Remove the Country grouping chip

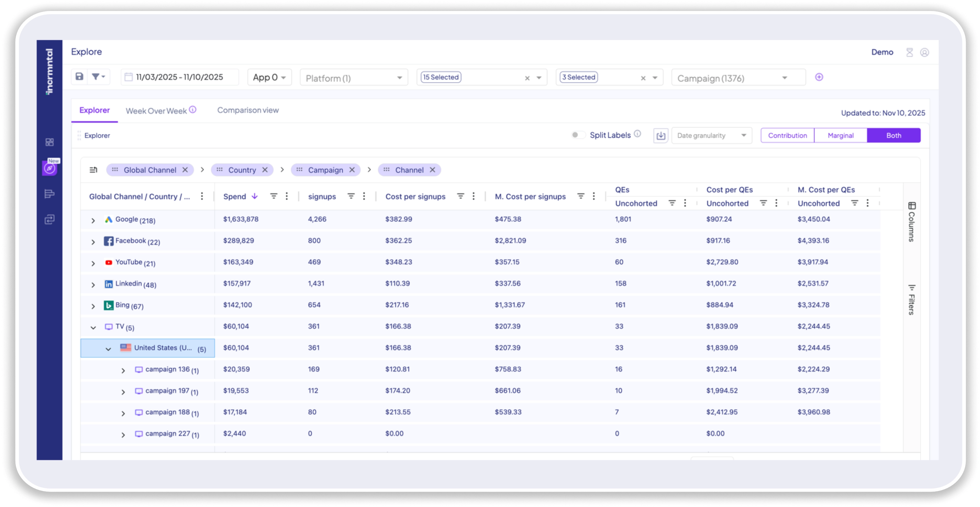(x=265, y=170)
